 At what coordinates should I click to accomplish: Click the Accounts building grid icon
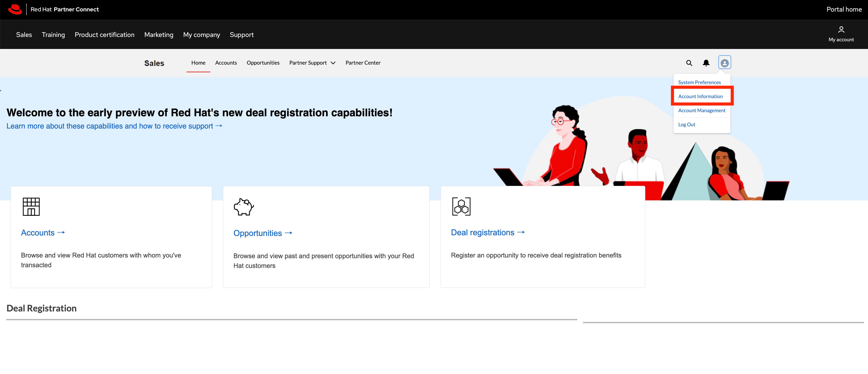[31, 206]
